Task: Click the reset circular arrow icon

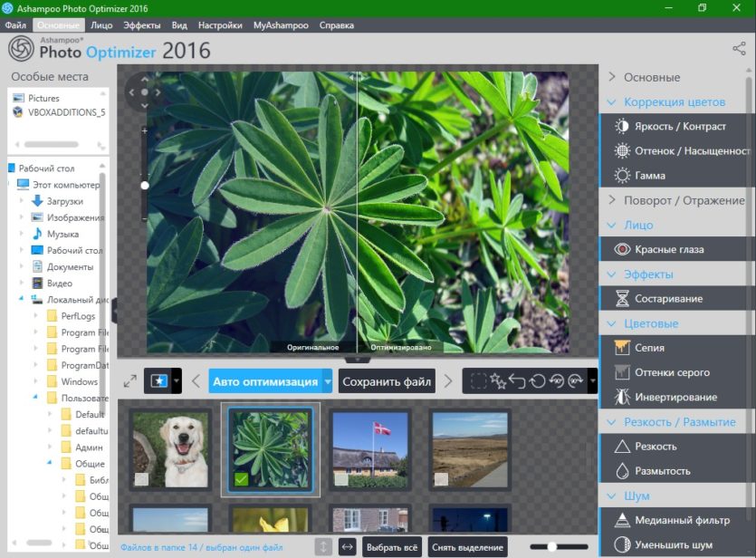Action: click(x=537, y=381)
